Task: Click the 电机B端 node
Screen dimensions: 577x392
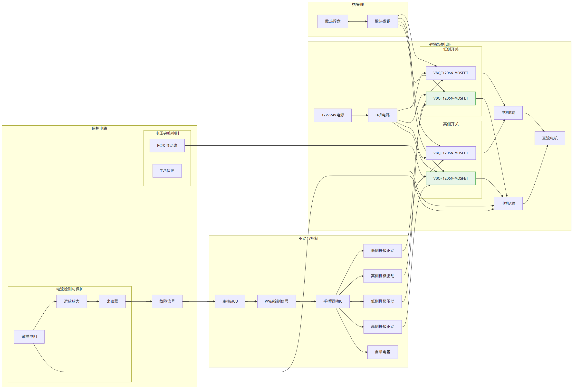Action: coord(508,113)
